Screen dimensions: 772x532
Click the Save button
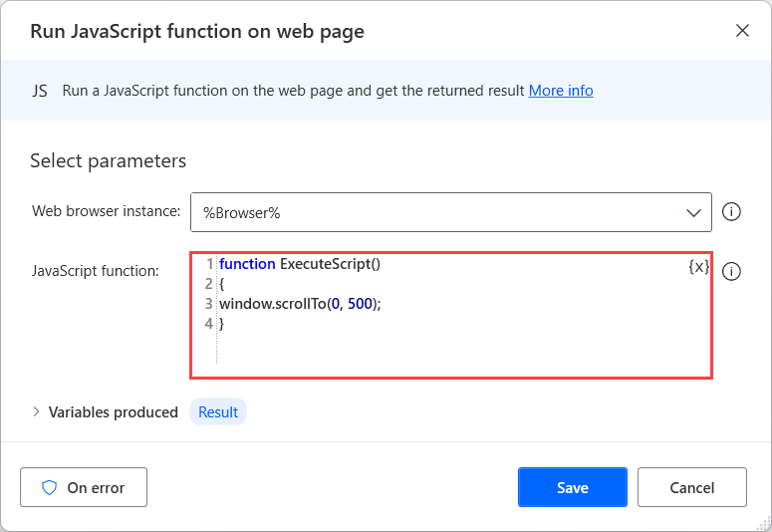pyautogui.click(x=572, y=487)
